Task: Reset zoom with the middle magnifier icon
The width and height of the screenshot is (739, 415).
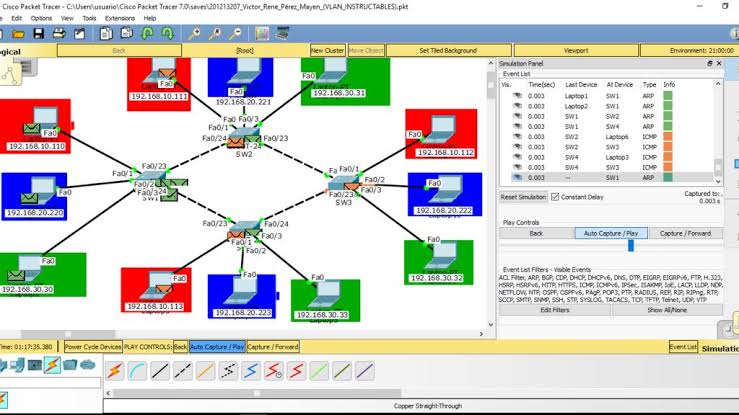Action: (215, 33)
